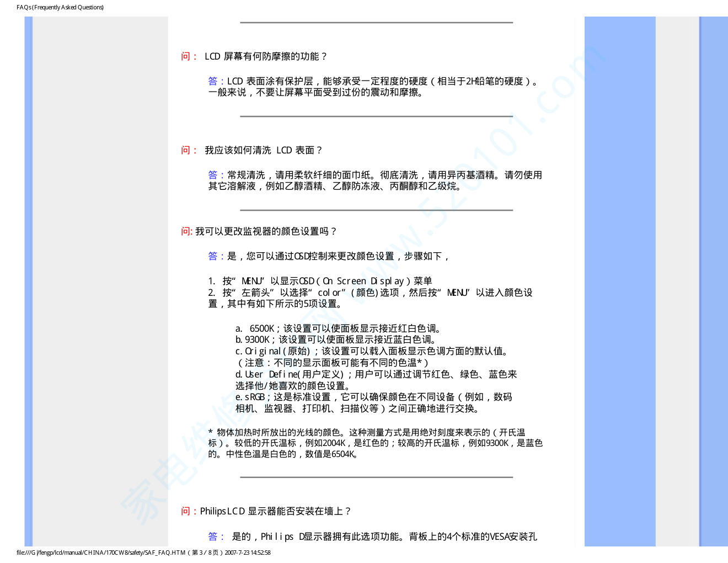Click the note '（注意：不同的显示面板可能有不同的色温*）'
The width and height of the screenshot is (728, 563).
click(333, 363)
